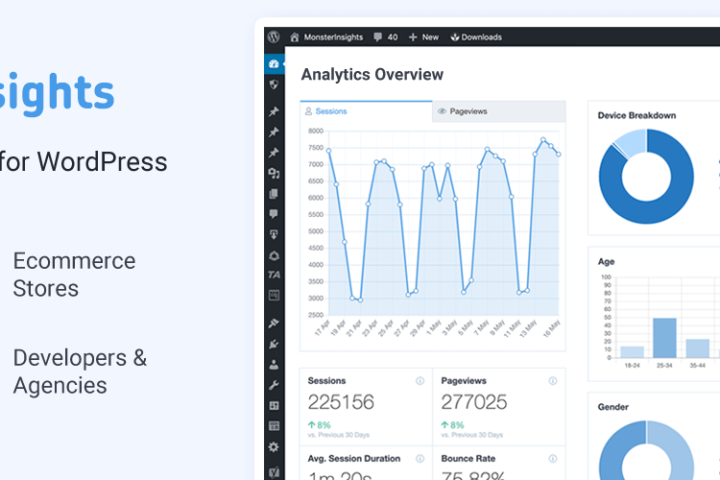Click the Avg. Session Duration label
Screen dimensions: 720x480
pos(354,458)
